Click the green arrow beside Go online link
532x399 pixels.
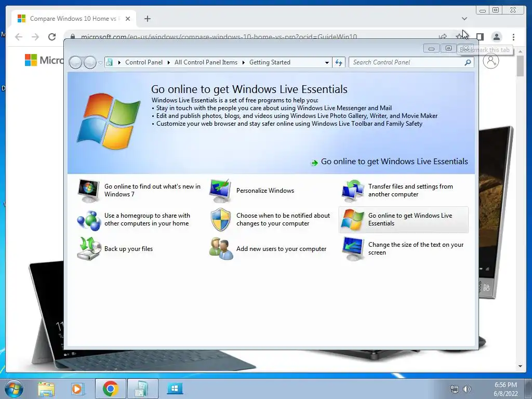pos(314,163)
